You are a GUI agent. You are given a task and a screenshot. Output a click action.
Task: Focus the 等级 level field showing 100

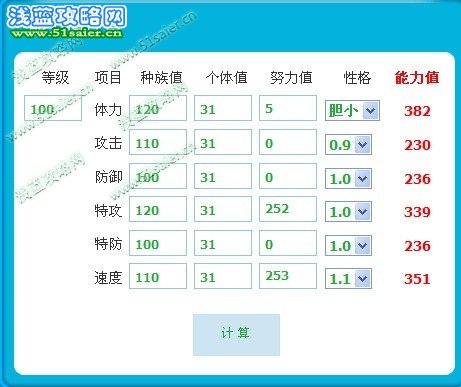point(53,108)
